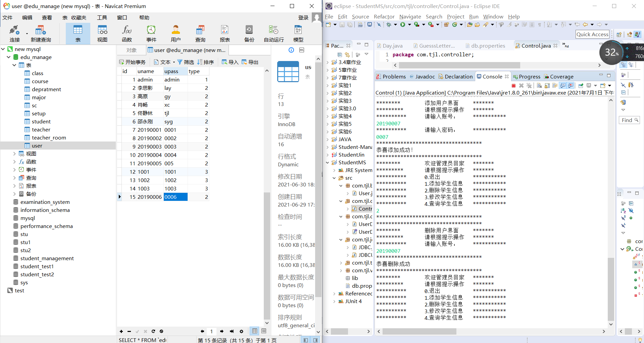Toggle Link with Editor in Package Explorer
The height and width of the screenshot is (343, 644).
pos(347,54)
